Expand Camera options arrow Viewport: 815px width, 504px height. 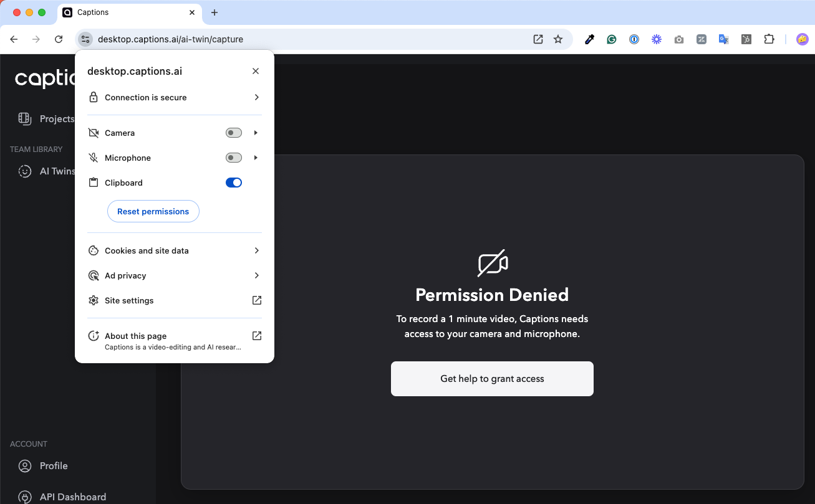(256, 133)
